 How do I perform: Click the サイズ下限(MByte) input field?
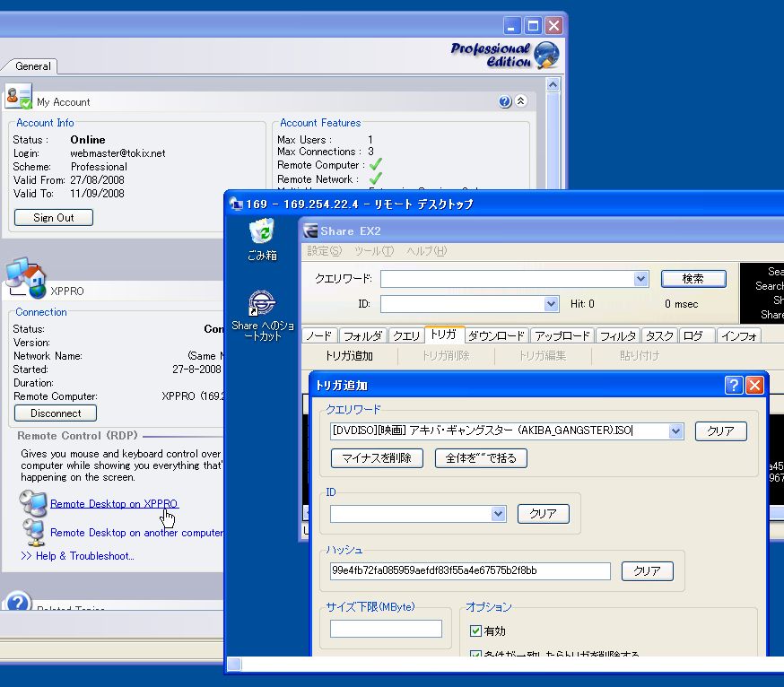tap(386, 629)
